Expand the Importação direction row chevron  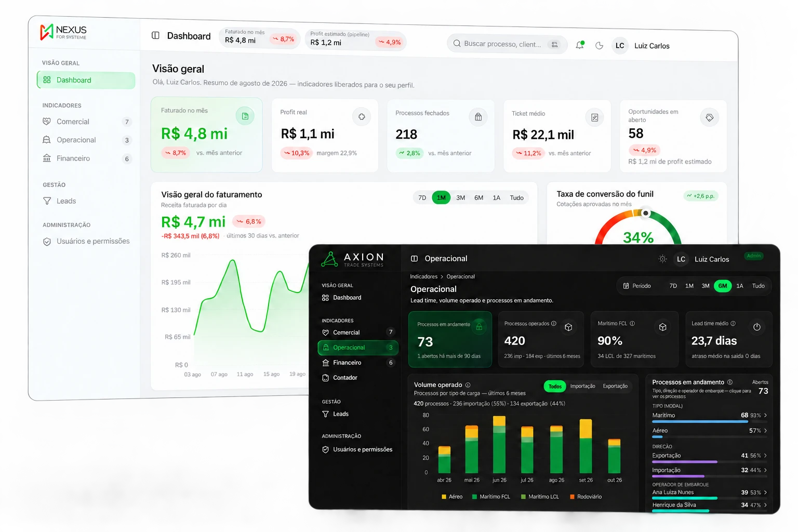coord(765,470)
